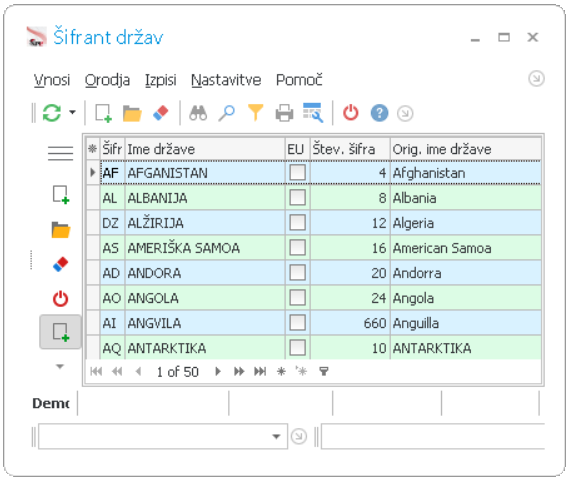Click the magnifying glass find icon
Screen dimensions: 569x480
click(x=227, y=113)
